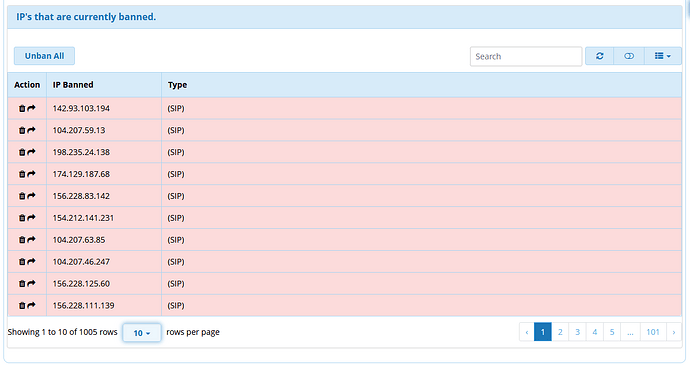This screenshot has width=690, height=365.
Task: Delete ban for 142.93.103.194 with trash icon
Action: (x=22, y=108)
